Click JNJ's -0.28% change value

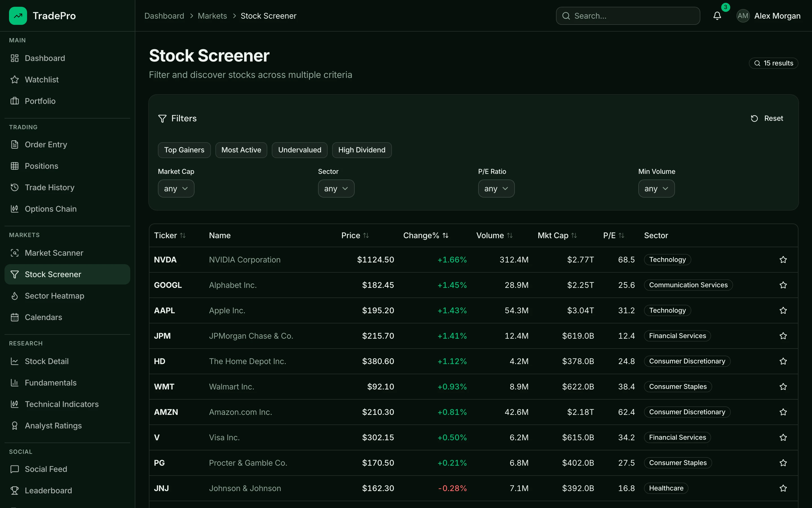[452, 488]
